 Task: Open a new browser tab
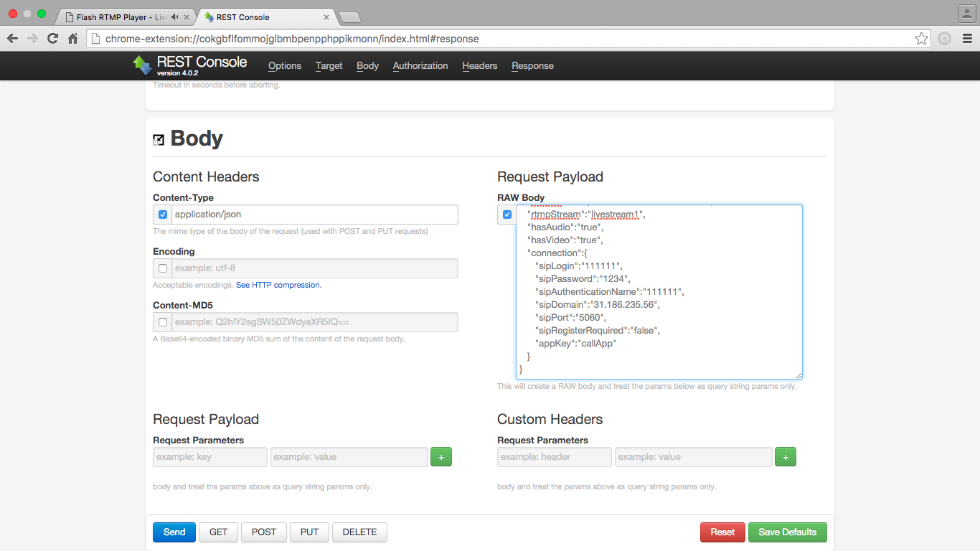pyautogui.click(x=349, y=17)
